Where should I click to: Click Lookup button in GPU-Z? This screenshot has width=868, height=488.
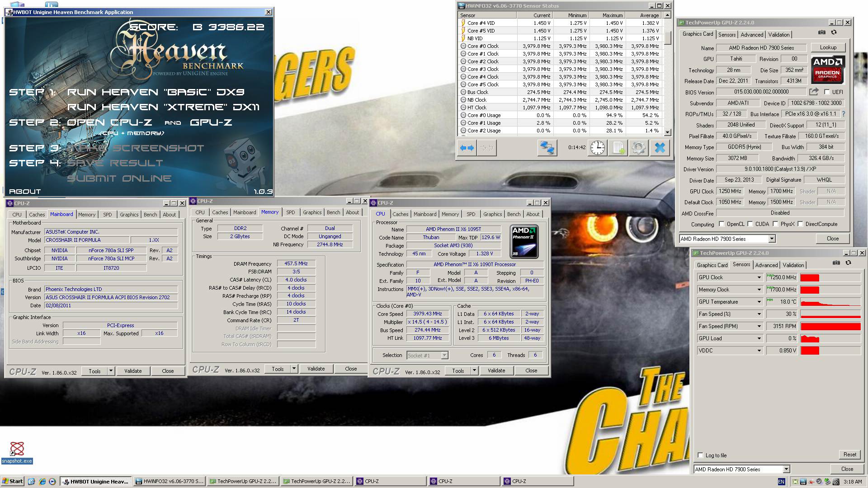828,47
